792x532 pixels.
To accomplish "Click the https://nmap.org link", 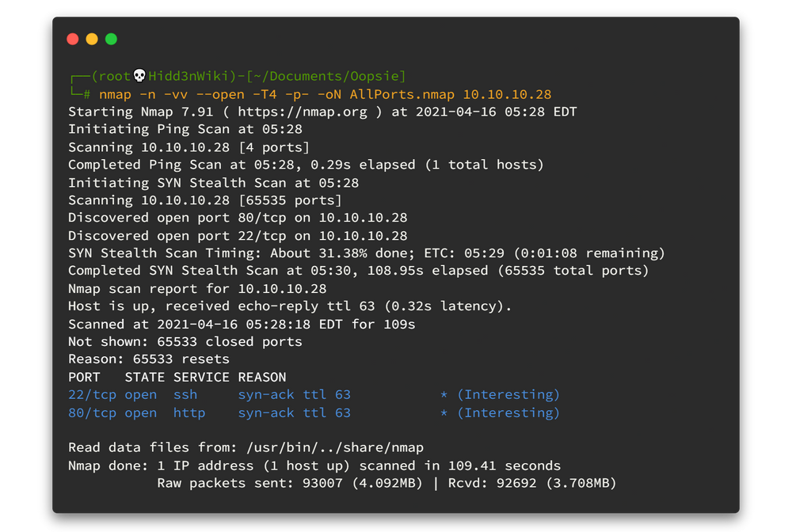I will coord(303,112).
